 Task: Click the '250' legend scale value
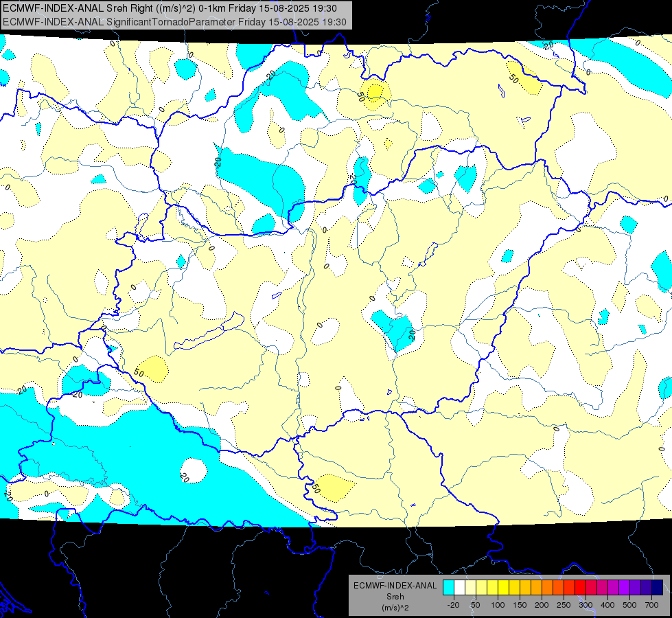pos(564,605)
